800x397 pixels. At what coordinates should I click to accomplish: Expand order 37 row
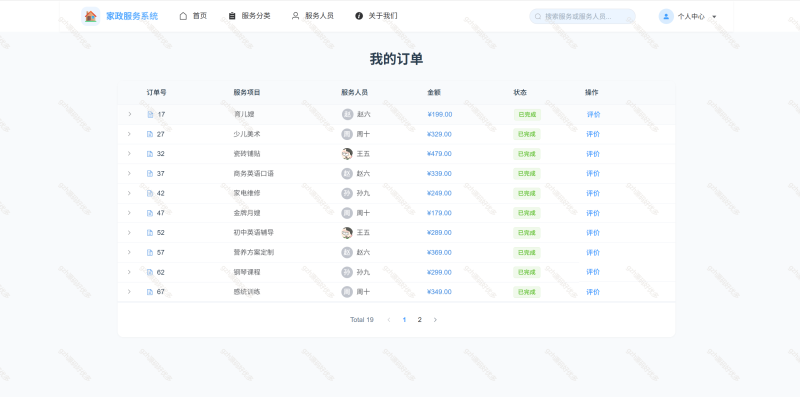[x=129, y=173]
